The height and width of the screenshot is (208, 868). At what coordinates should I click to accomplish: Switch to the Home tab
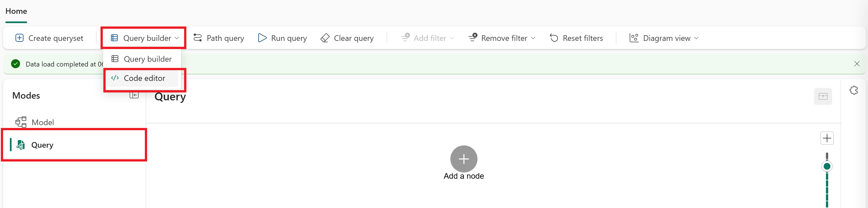coord(16,11)
